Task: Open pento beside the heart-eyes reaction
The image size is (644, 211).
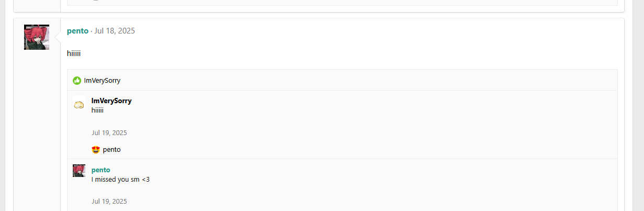Action: [x=112, y=150]
